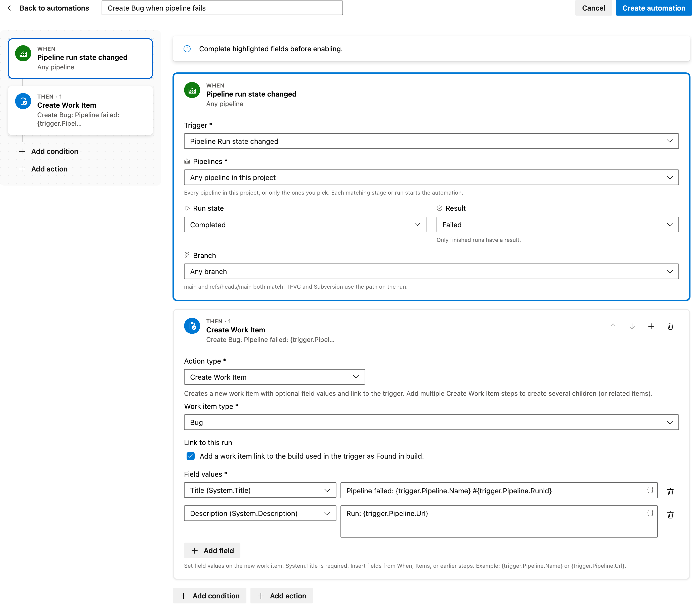Click the Description value text area

[499, 521]
